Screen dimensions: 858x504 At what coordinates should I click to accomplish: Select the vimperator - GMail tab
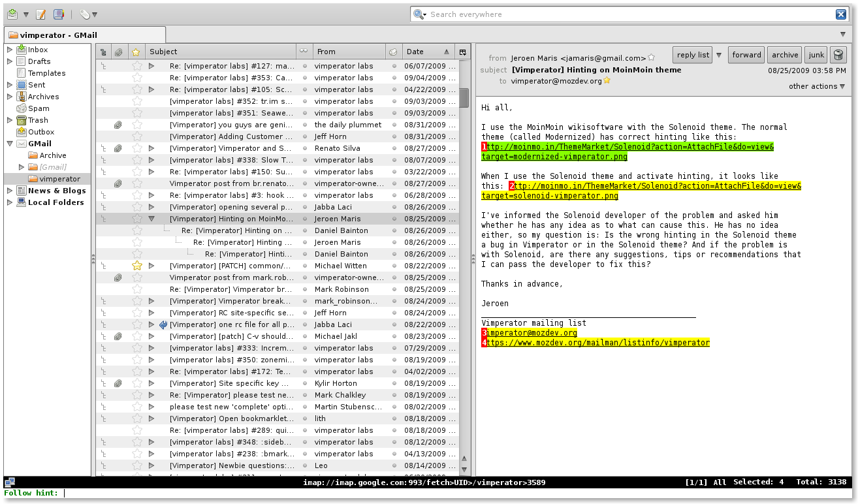tap(85, 35)
